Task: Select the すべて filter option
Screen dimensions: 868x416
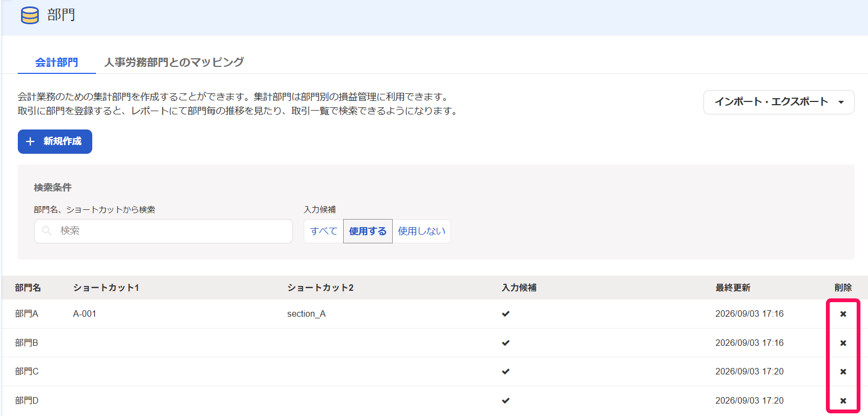Action: [x=324, y=231]
